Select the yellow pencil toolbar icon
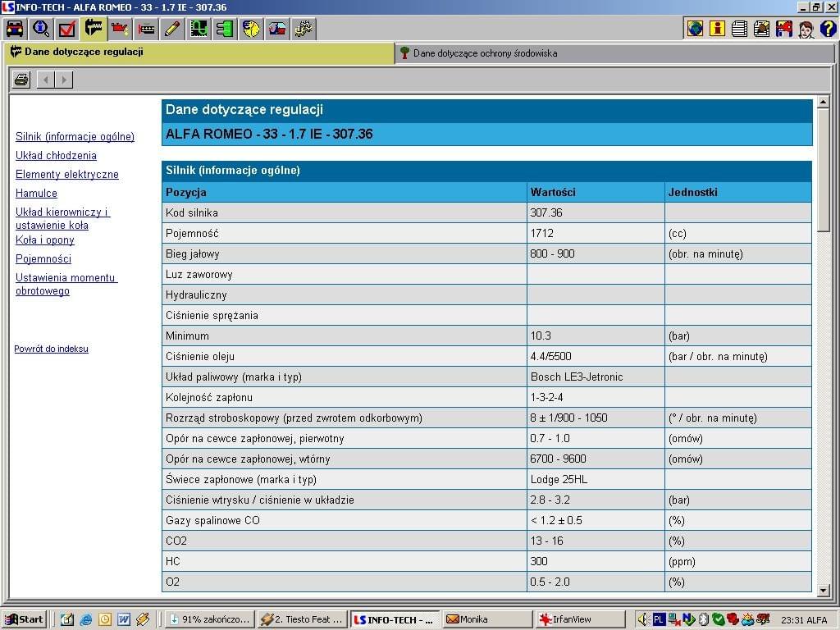The width and height of the screenshot is (840, 630). [172, 29]
